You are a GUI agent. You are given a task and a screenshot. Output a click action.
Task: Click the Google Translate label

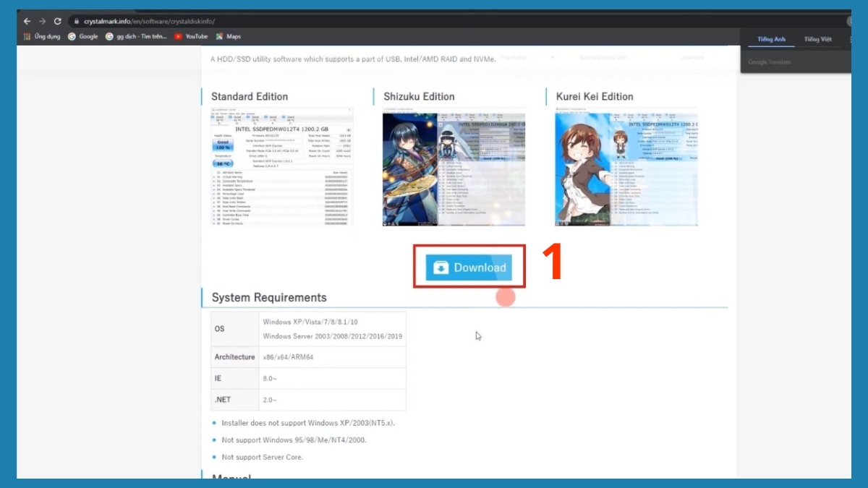click(770, 62)
